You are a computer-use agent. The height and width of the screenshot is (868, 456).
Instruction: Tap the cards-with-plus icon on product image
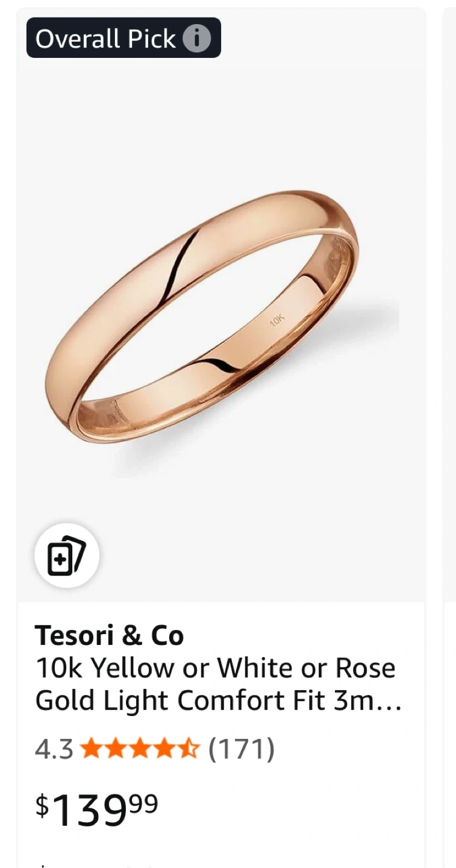point(67,555)
